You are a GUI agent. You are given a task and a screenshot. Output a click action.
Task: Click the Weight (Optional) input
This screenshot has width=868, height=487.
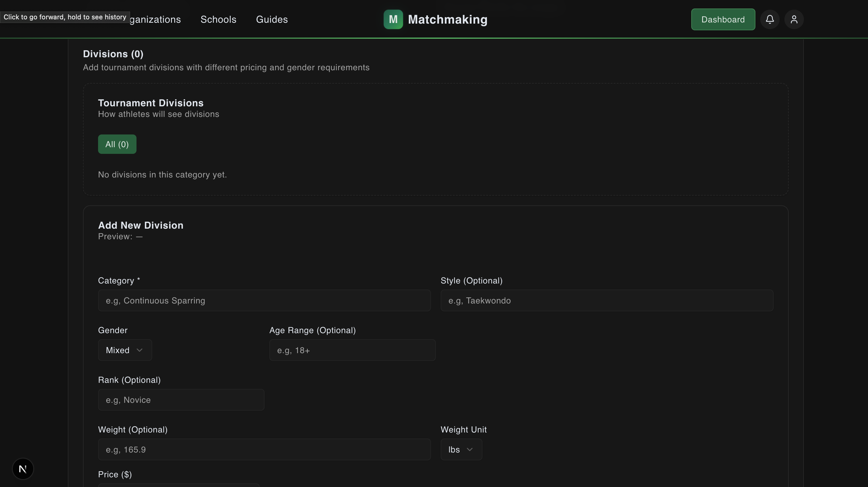click(264, 449)
